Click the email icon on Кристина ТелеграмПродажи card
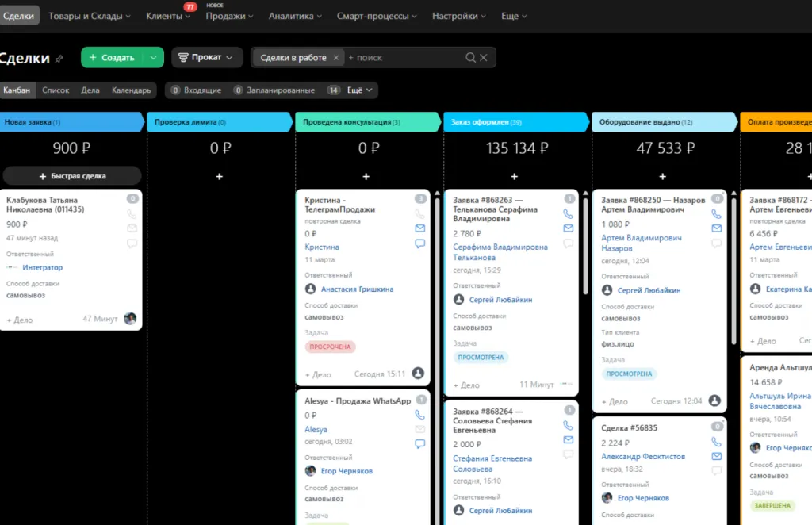 (x=420, y=228)
